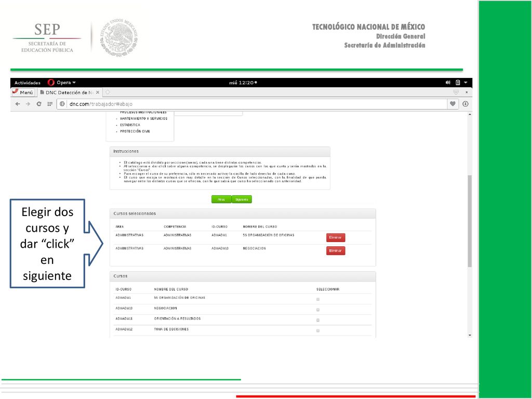Close the DNC Detección tab
532x399 pixels.
(x=98, y=92)
